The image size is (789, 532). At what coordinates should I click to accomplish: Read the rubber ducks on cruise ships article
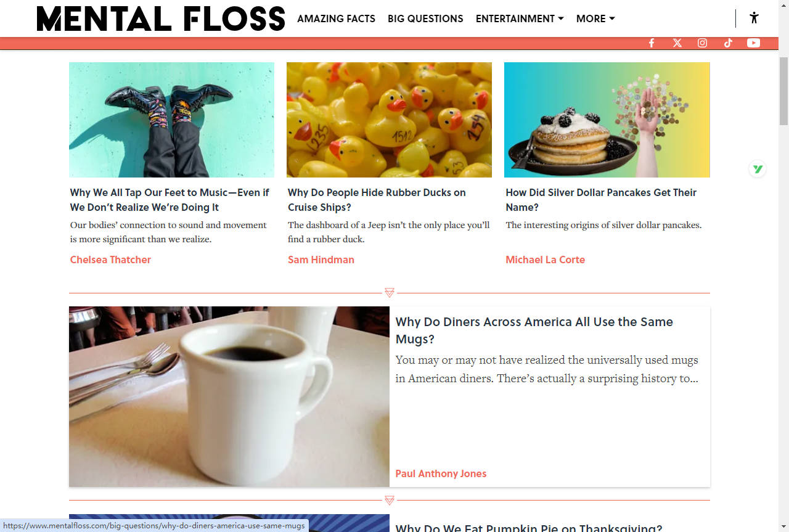377,200
